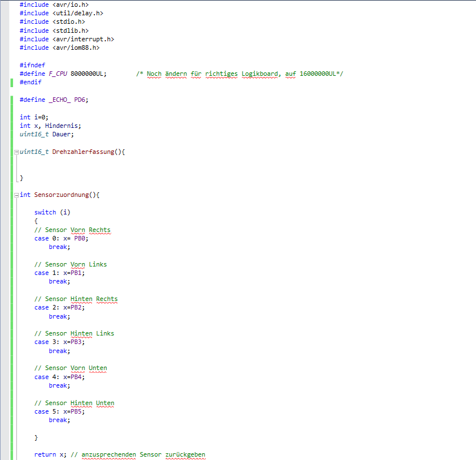This screenshot has width=476, height=460.
Task: Click the '#include <stdlib.h>' line
Action: click(x=54, y=31)
